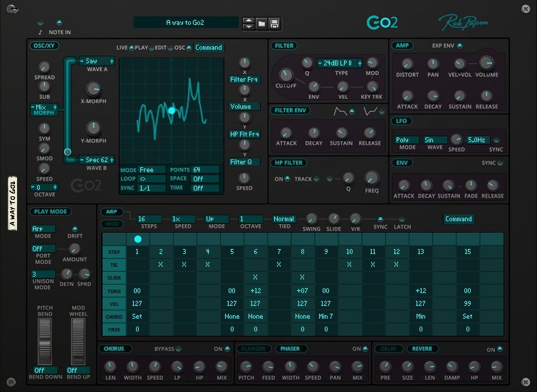Click the PITCH BEND wheel slider
The height and width of the screenshot is (392, 537).
[45, 341]
